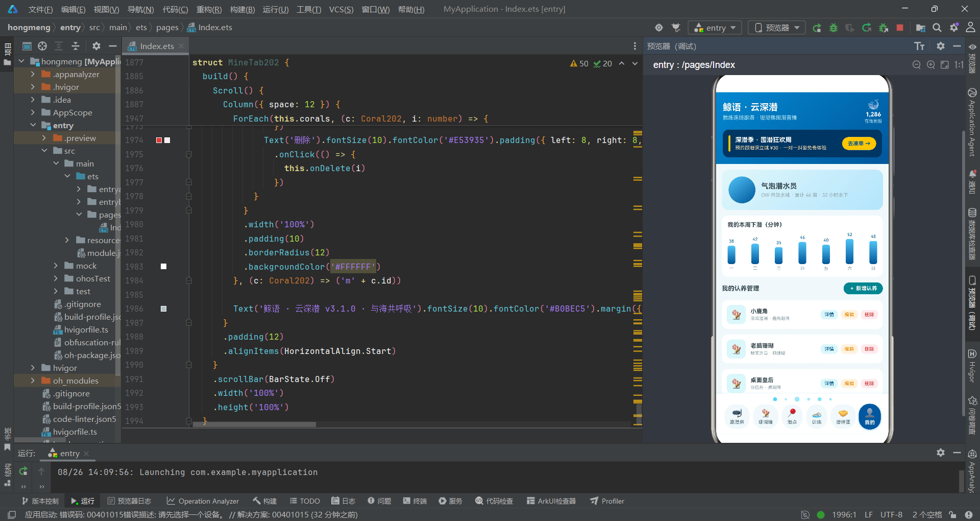
Task: Open the 终端 terminal tab
Action: (x=414, y=501)
